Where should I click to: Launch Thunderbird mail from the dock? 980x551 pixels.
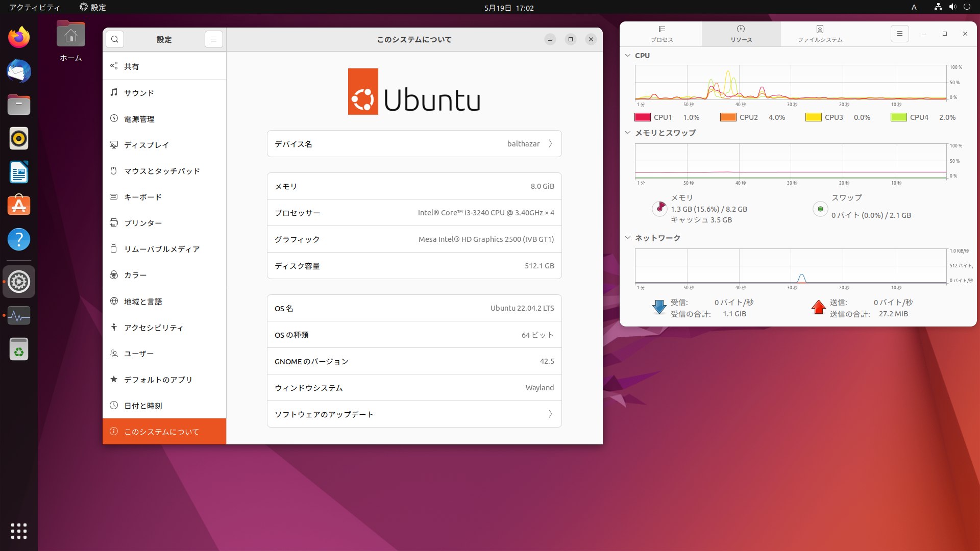(x=19, y=71)
